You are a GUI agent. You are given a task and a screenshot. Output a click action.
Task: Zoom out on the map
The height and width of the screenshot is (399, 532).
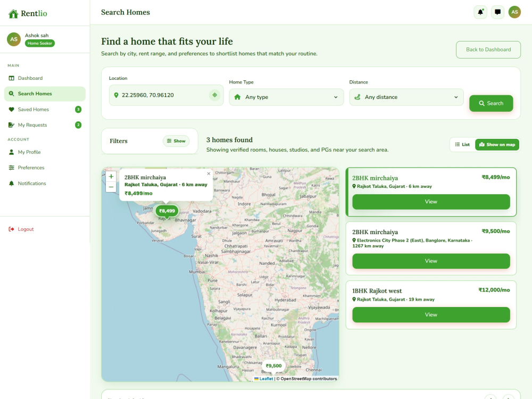click(x=111, y=187)
